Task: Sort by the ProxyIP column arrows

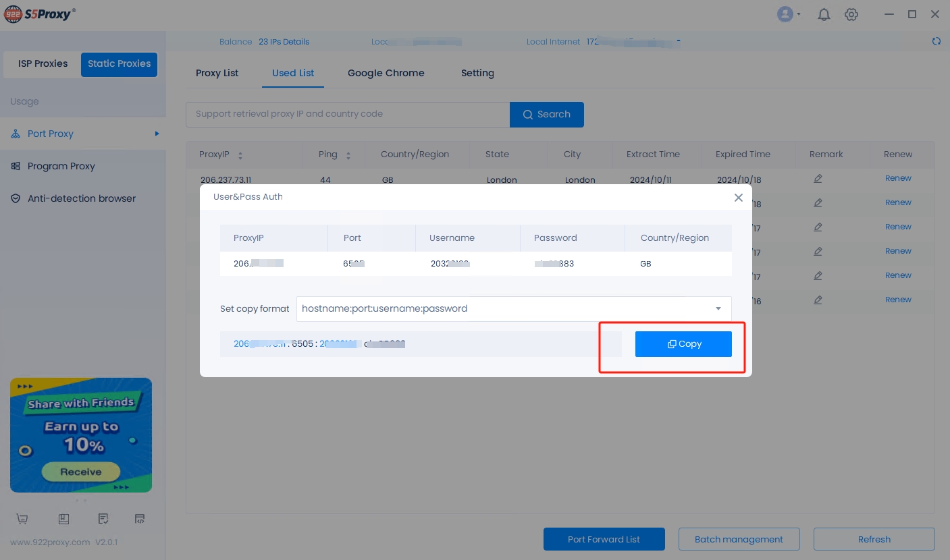Action: [240, 155]
